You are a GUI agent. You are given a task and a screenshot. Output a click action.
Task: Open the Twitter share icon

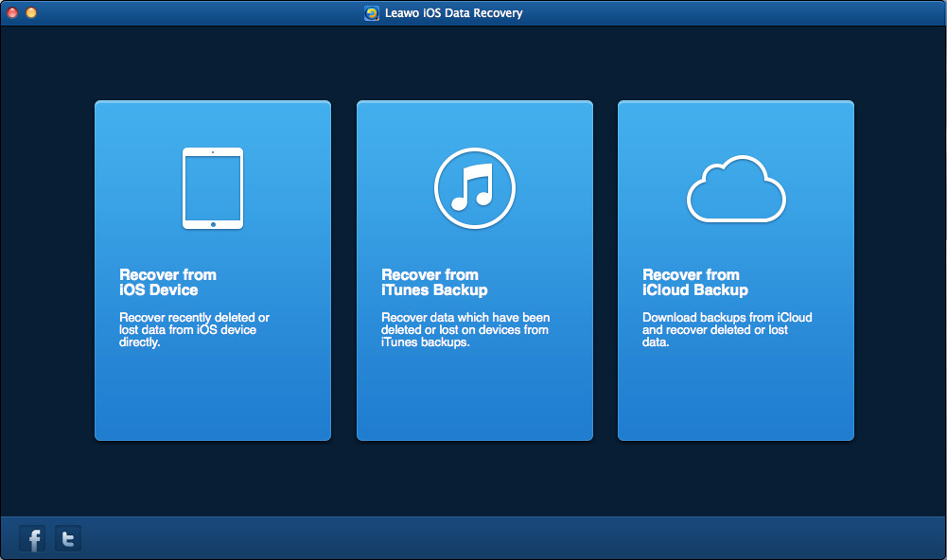[68, 539]
